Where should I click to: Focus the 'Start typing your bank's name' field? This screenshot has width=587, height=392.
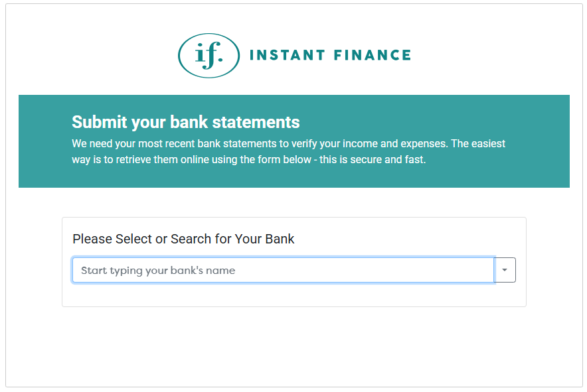coord(283,270)
